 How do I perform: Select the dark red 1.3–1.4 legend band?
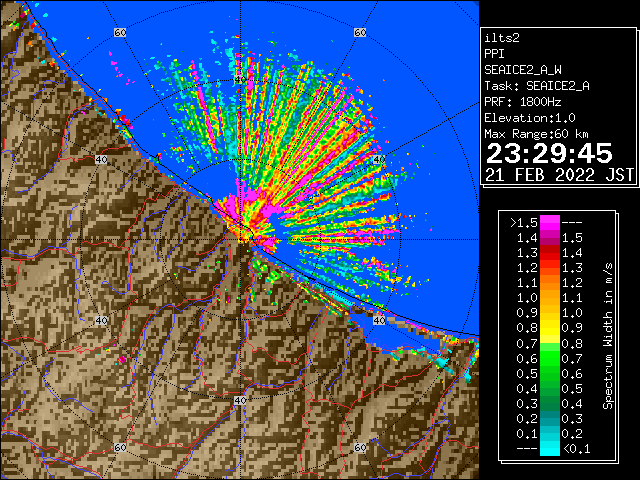click(549, 253)
